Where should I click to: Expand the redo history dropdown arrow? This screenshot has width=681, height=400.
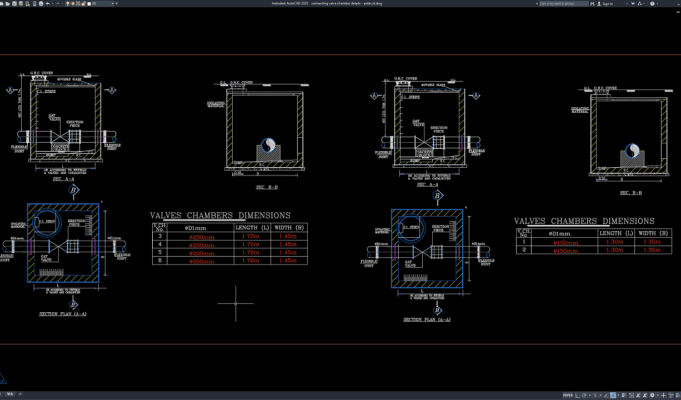coord(63,3)
